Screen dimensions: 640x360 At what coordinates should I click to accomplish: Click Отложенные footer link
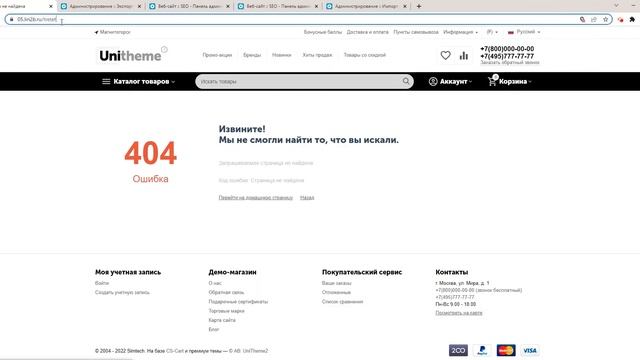336,292
